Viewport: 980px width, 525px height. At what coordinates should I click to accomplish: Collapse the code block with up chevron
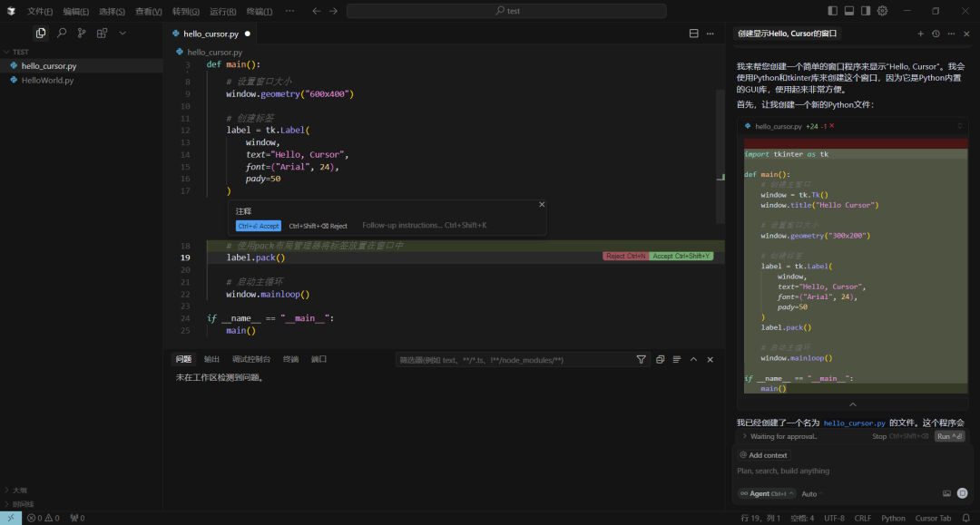852,404
